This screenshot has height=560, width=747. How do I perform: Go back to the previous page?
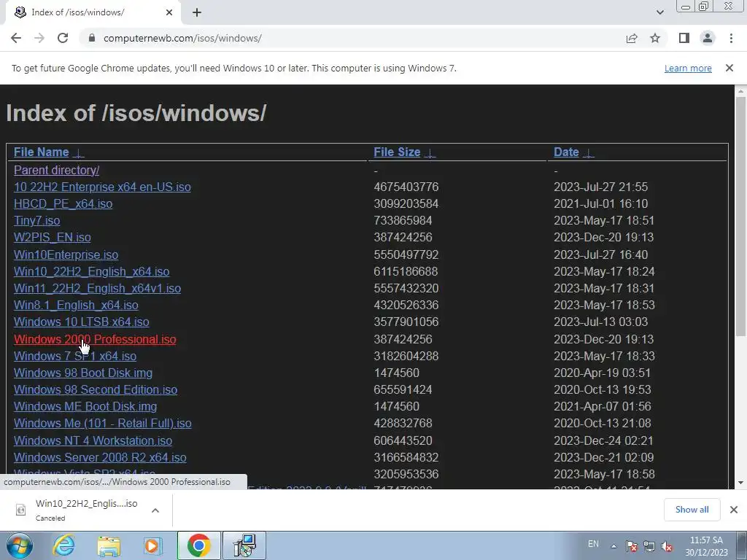click(16, 38)
